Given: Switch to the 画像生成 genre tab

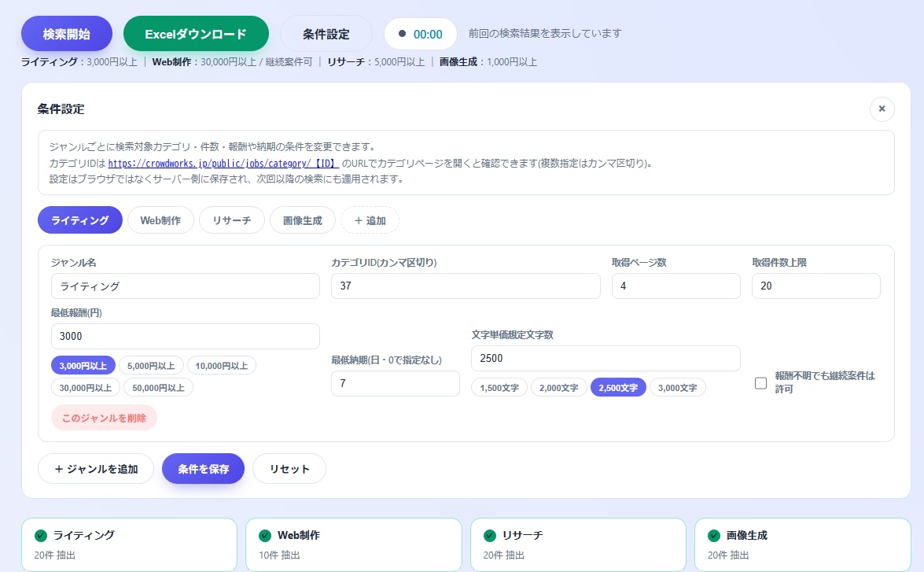Looking at the screenshot, I should pos(302,220).
